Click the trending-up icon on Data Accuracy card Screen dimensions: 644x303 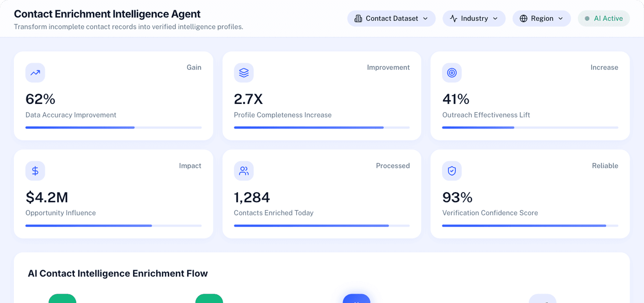coord(35,73)
